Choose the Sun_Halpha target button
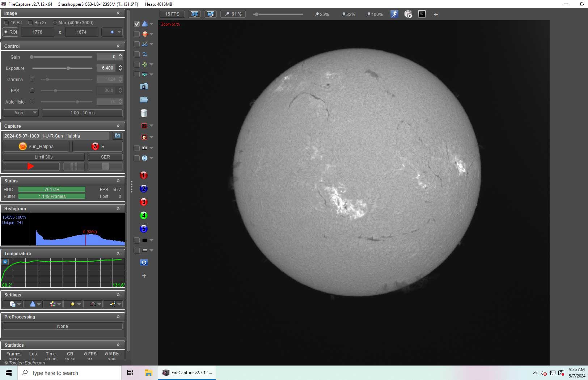 click(36, 147)
